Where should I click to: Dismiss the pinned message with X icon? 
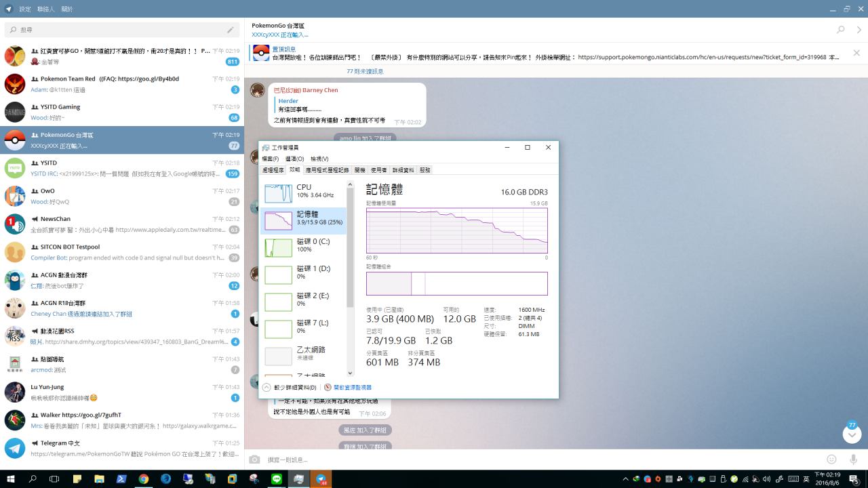pyautogui.click(x=856, y=53)
